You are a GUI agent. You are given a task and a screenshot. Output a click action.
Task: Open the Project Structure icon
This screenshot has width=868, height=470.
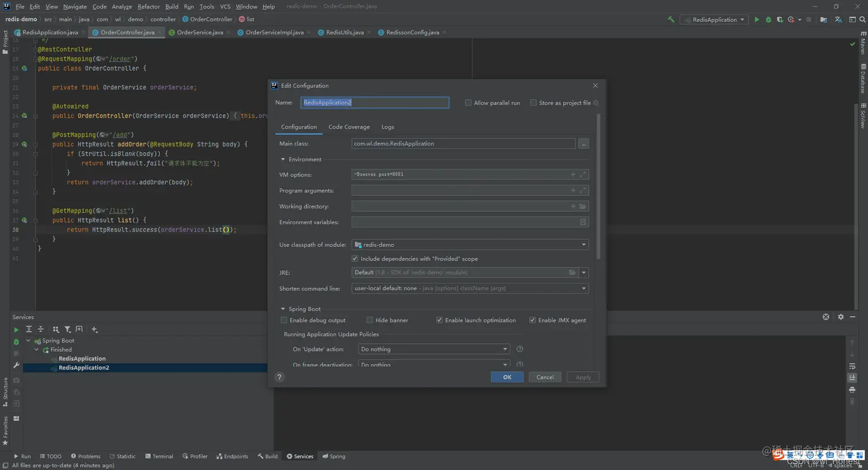824,20
